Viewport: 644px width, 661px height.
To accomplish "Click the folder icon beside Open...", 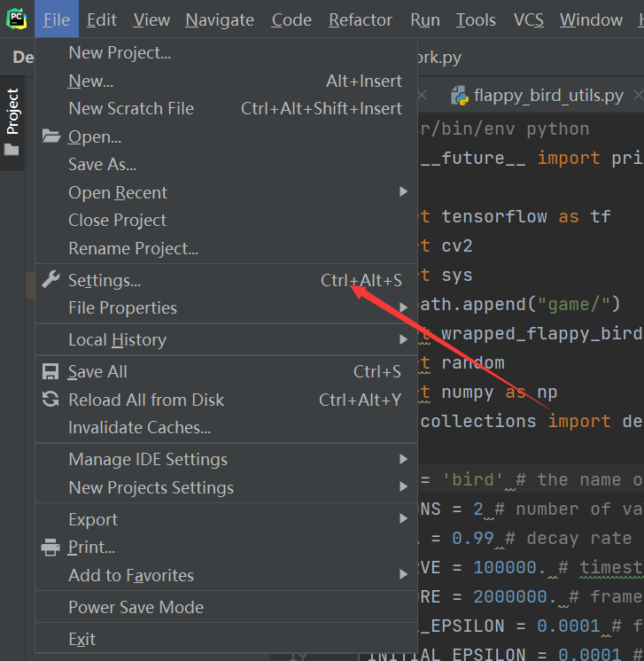I will [51, 136].
